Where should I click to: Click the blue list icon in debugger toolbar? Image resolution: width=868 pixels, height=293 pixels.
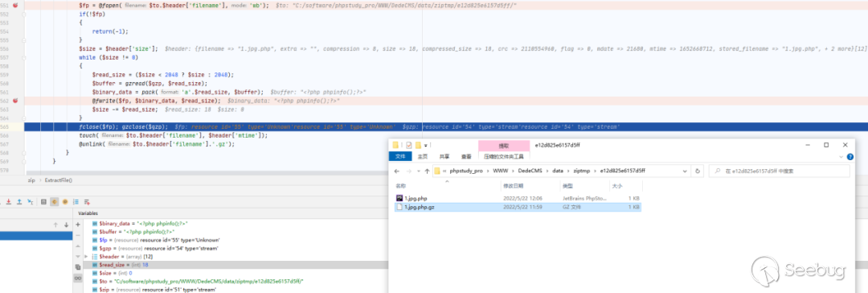(x=76, y=201)
